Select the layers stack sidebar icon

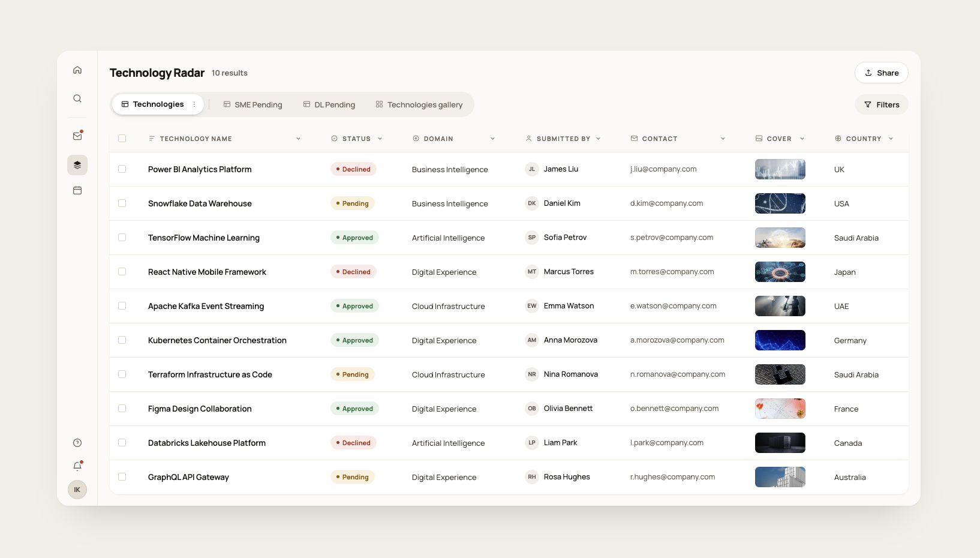point(77,165)
